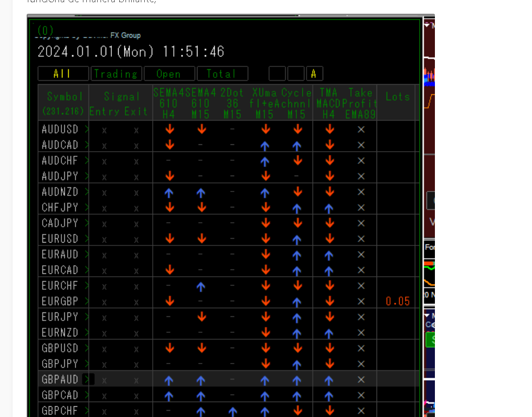Click the XUma flt M15 header

264,103
